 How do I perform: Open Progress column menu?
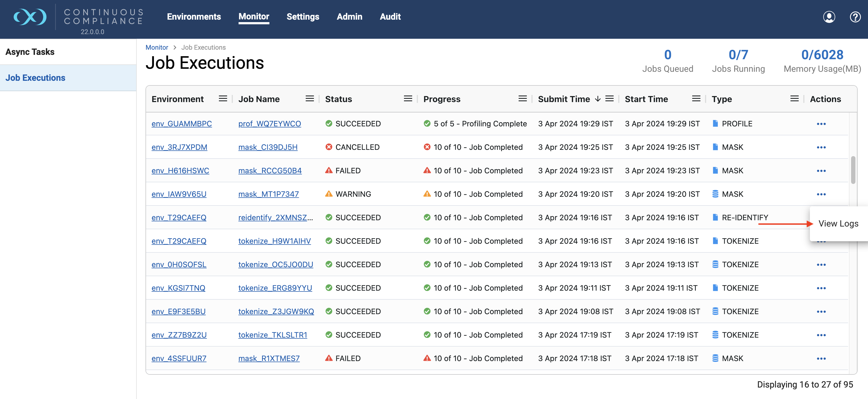pyautogui.click(x=522, y=99)
